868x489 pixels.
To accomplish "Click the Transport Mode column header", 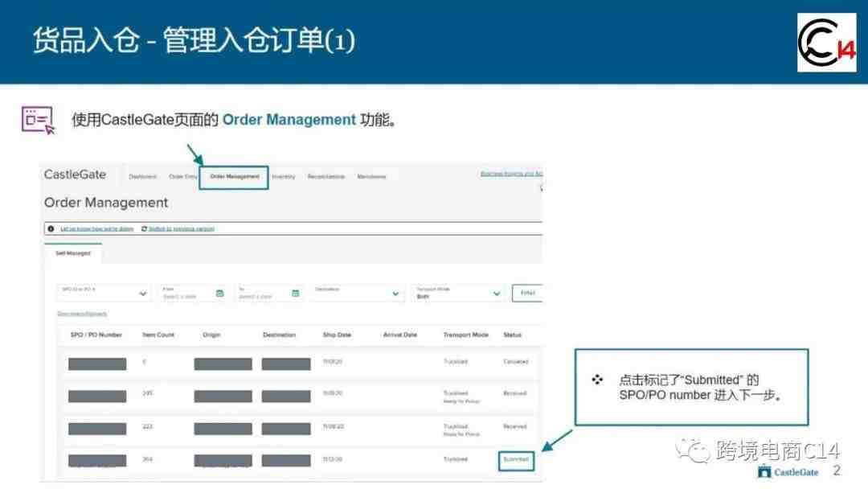I will tap(465, 335).
